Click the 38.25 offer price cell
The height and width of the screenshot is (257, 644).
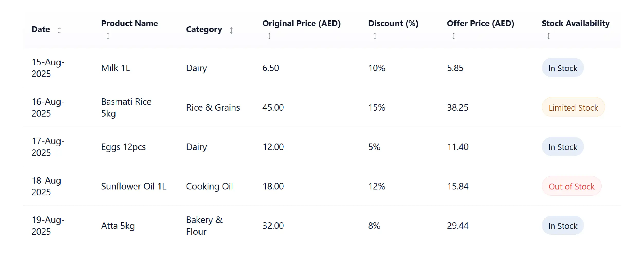457,108
